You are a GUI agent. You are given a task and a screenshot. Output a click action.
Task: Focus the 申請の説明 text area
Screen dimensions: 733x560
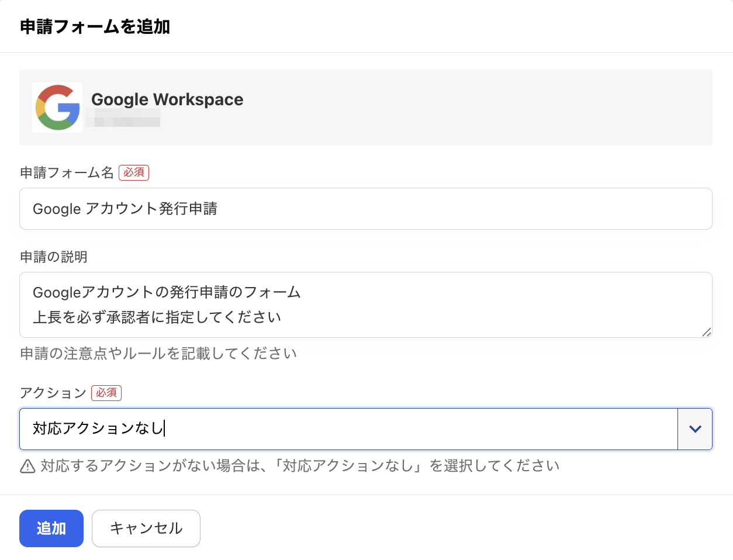(x=366, y=305)
